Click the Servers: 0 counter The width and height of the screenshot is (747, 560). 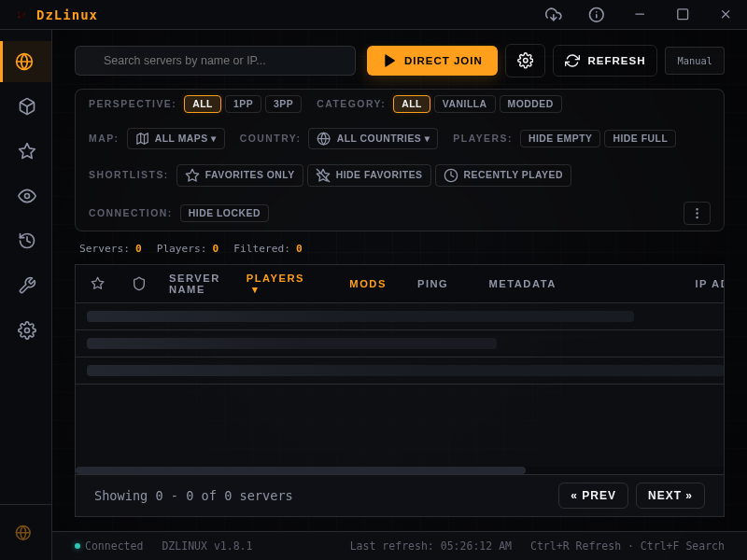(x=110, y=248)
